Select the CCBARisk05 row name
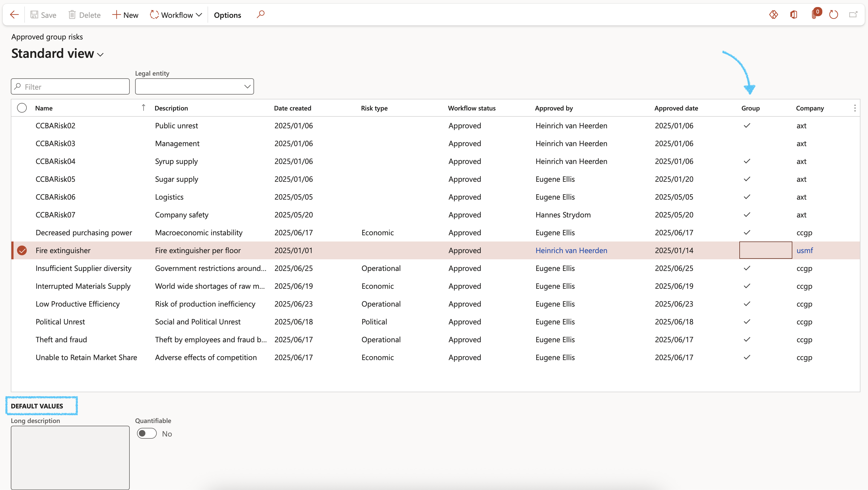This screenshot has width=868, height=490. coord(55,179)
